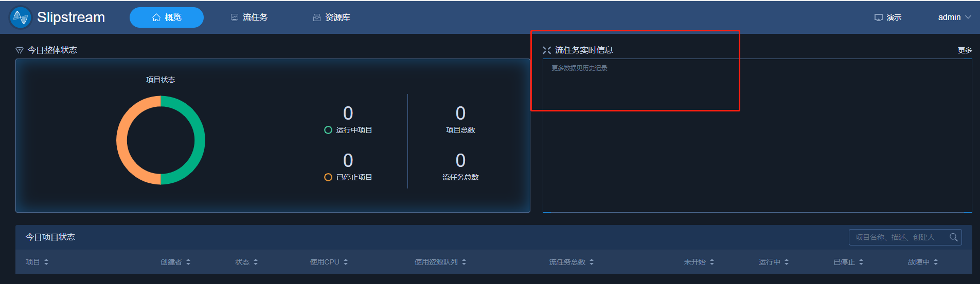The width and height of the screenshot is (980, 284).
Task: Sort by the 项目 column
Action: (x=46, y=262)
